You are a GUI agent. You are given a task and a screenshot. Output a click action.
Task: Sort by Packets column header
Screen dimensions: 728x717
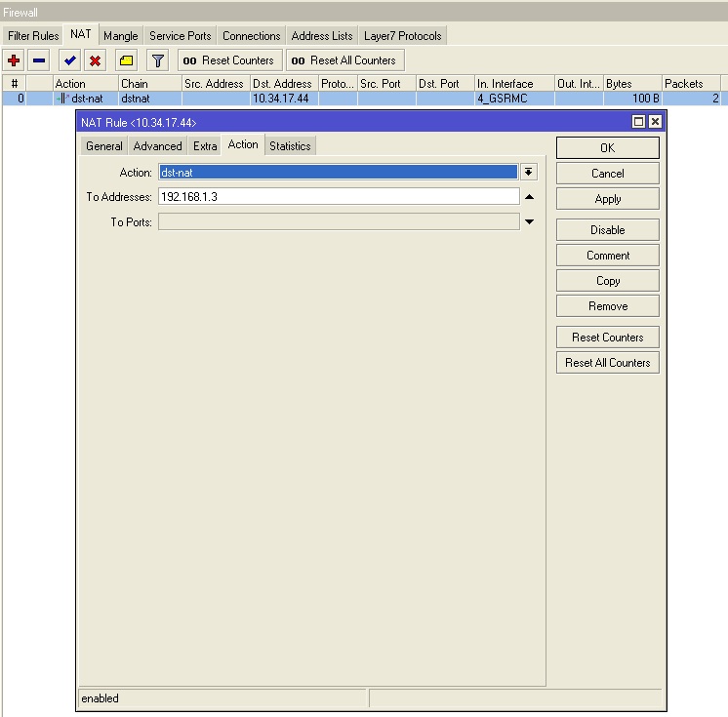click(x=691, y=84)
